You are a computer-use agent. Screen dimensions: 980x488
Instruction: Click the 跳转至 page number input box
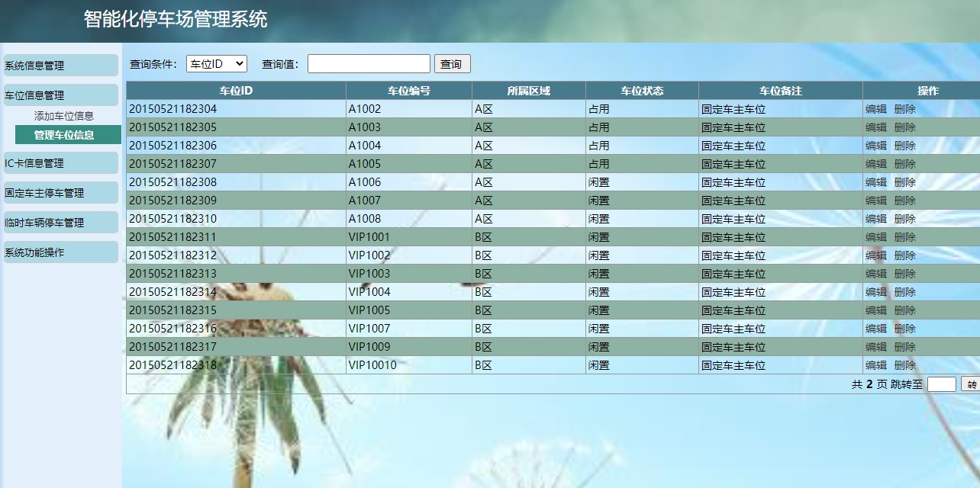[941, 385]
